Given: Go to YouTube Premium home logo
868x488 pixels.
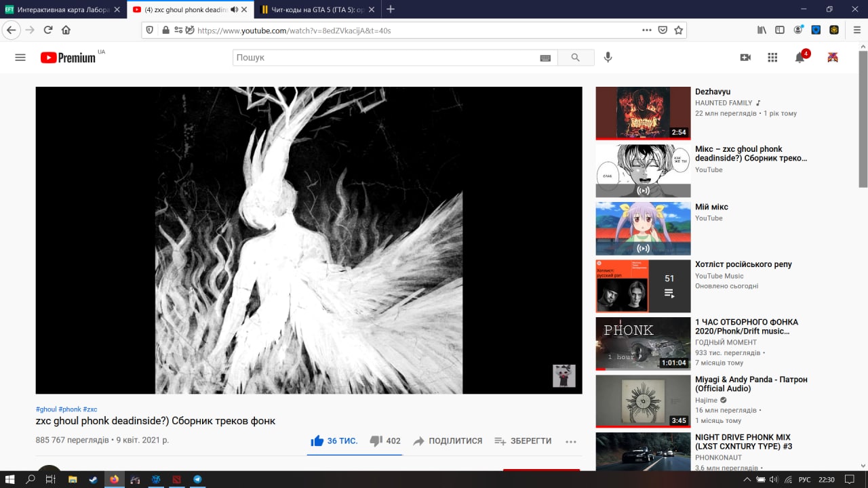Looking at the screenshot, I should [68, 58].
